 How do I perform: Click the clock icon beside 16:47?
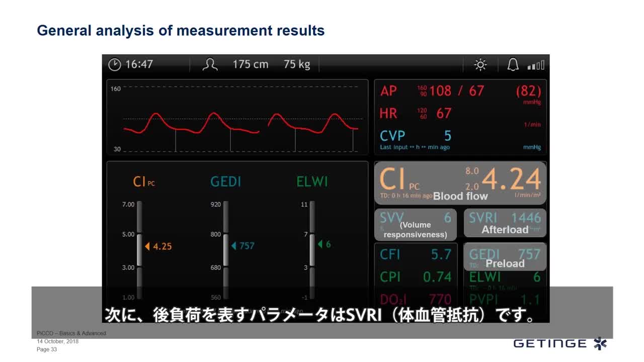[115, 64]
